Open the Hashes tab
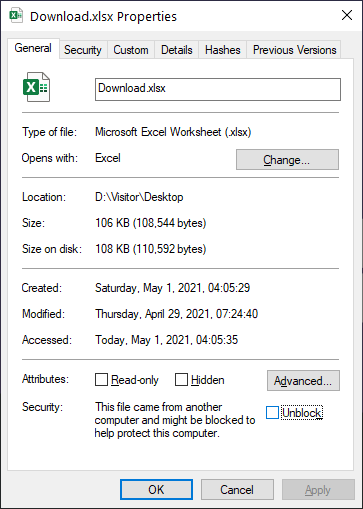This screenshot has width=363, height=509. pyautogui.click(x=223, y=50)
